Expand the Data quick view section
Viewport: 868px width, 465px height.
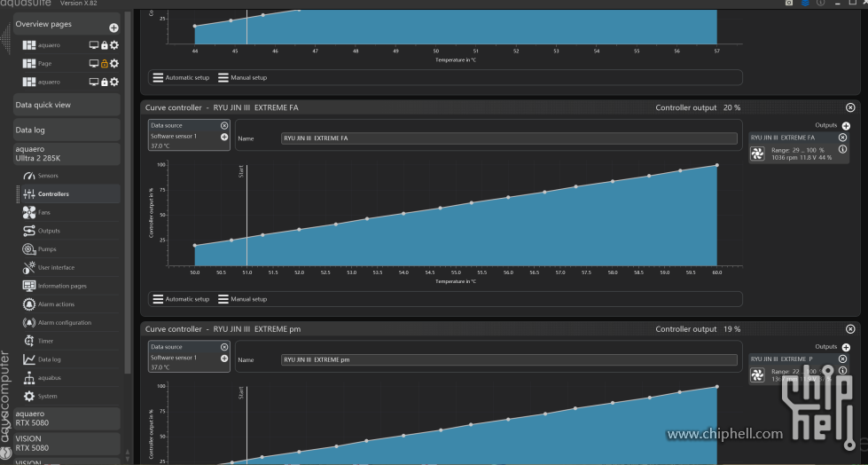[x=66, y=105]
